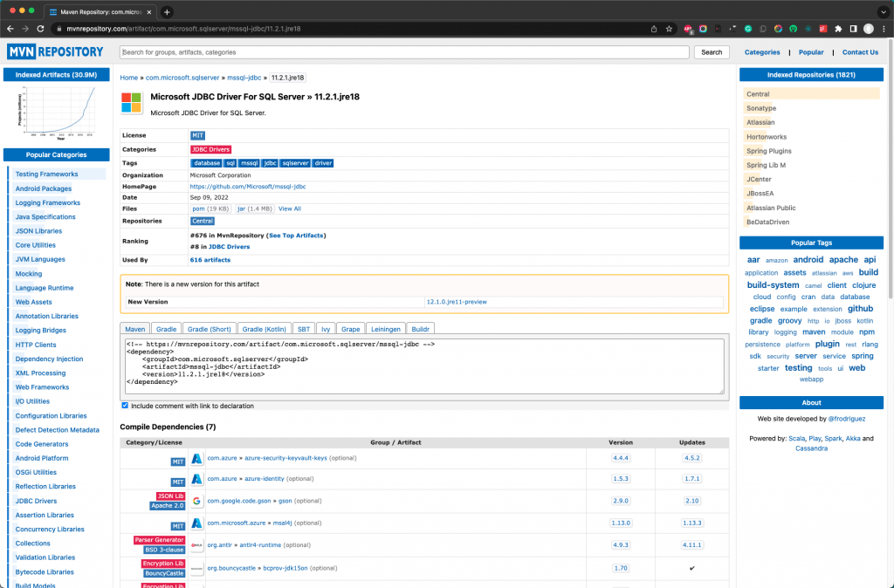Bookmark this page with the star icon
Image resolution: width=894 pixels, height=588 pixels.
(669, 29)
